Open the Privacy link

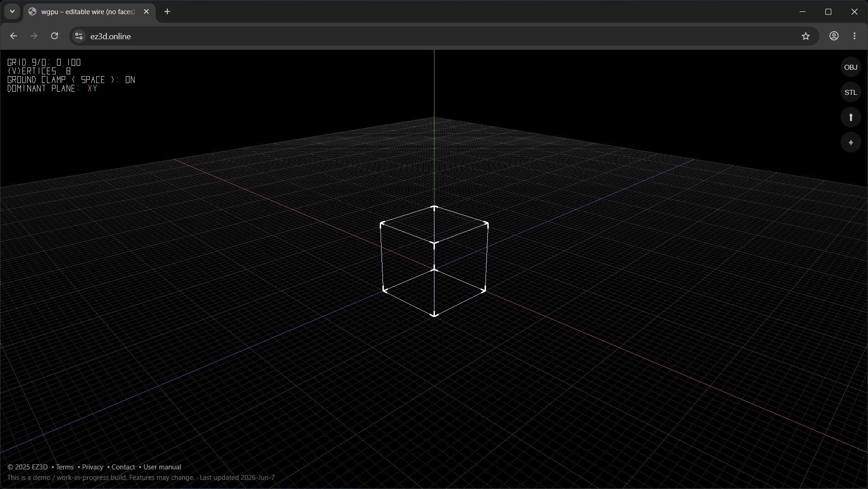(93, 467)
